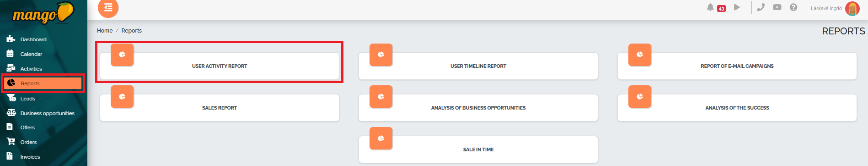Open the Láskavá Ingrid user avatar menu
The width and height of the screenshot is (868, 166).
pos(852,8)
